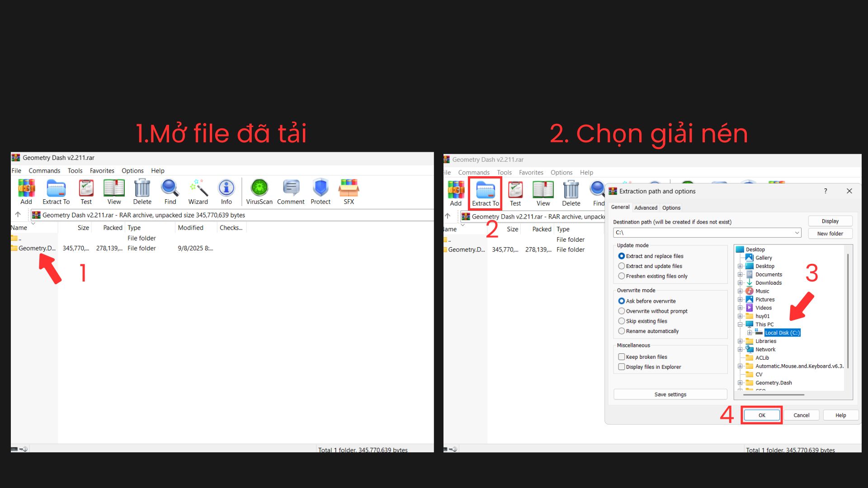Expand Downloads node in folder tree
Screen dimensions: 868x488
(740, 283)
